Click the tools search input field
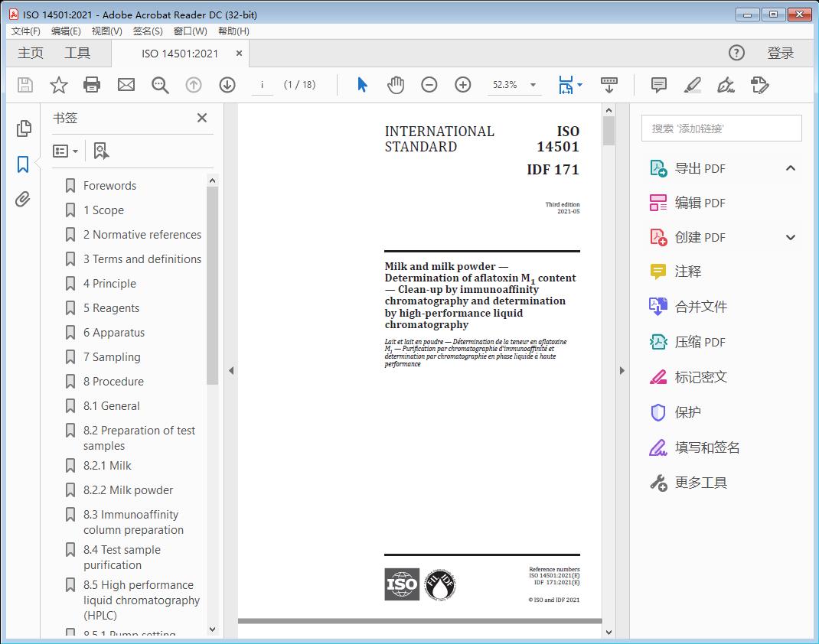 721,128
